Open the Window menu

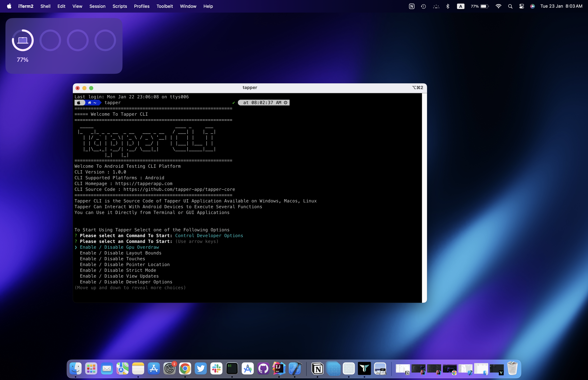[x=188, y=6]
